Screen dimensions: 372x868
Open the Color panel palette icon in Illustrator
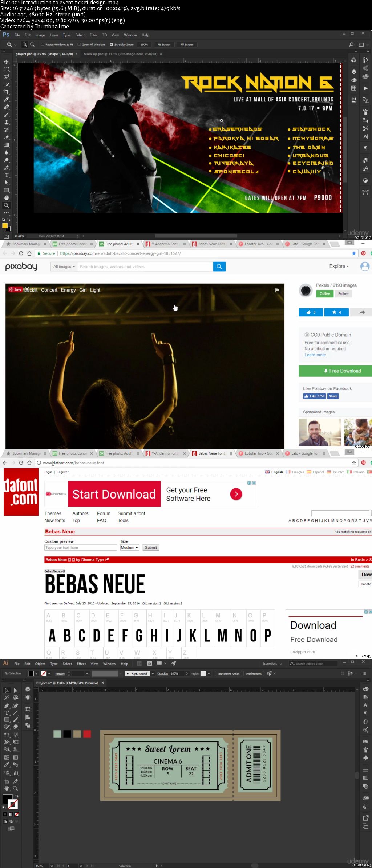point(365,689)
